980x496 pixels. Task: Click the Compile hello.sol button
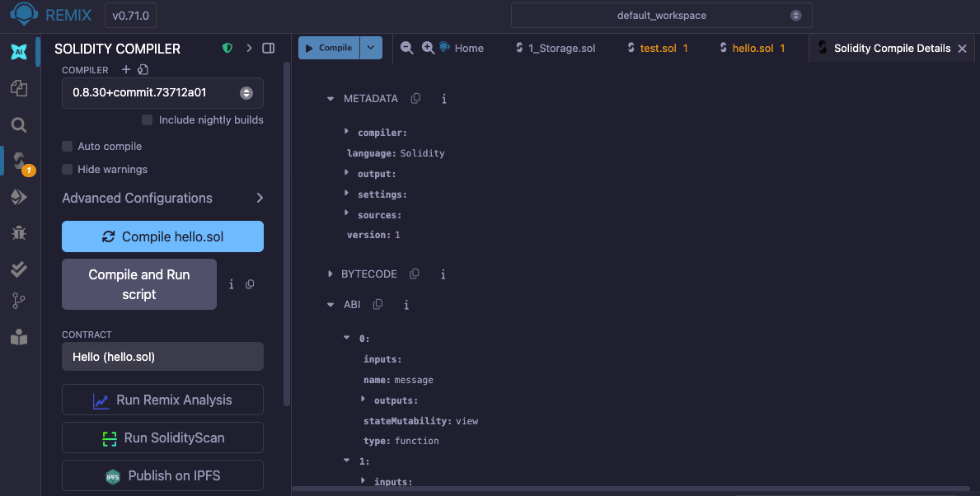point(162,236)
